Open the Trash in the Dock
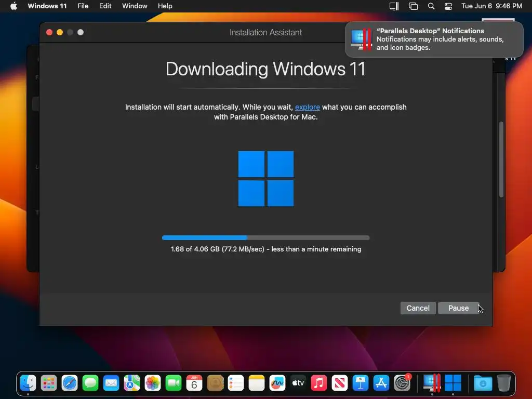 (x=504, y=383)
